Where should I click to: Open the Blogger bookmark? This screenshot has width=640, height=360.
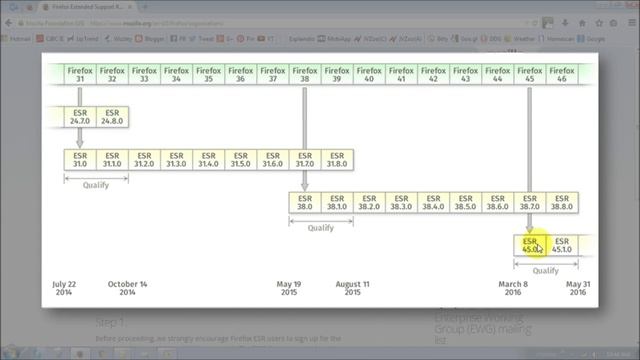149,39
